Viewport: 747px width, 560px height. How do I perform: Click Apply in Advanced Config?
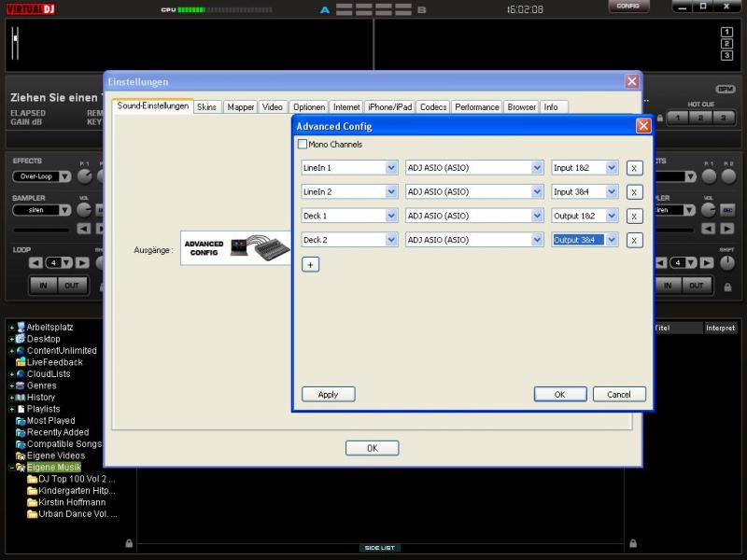pos(329,394)
